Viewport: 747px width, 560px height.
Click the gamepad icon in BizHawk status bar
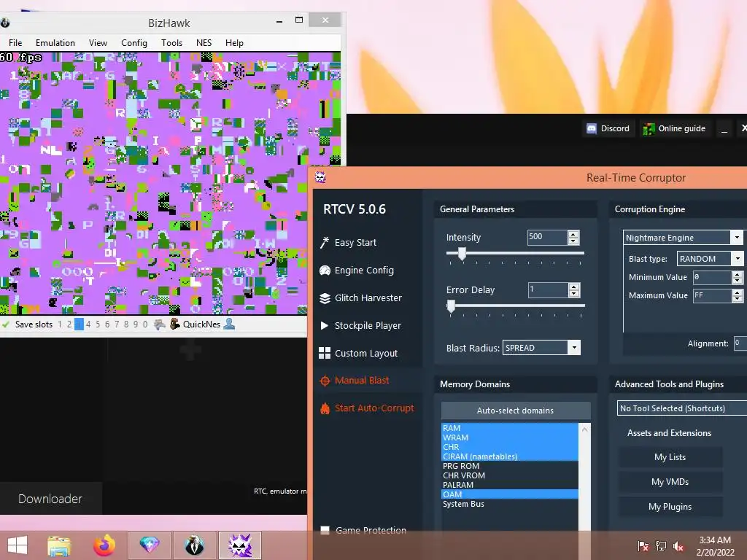[x=160, y=324]
